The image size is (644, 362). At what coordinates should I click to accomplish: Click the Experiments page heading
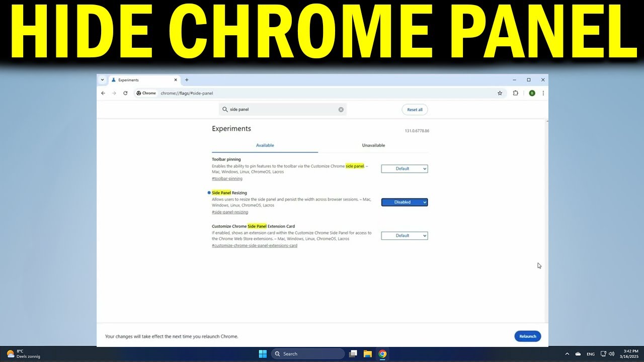pos(231,129)
